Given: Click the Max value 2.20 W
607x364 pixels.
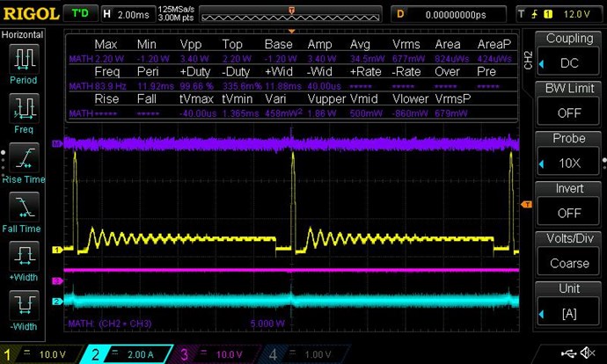Looking at the screenshot, I should click(x=110, y=59).
